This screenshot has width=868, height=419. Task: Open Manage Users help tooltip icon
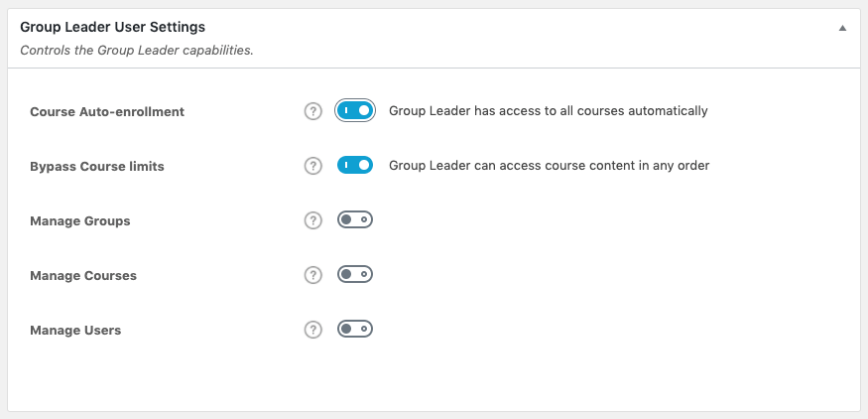point(313,330)
